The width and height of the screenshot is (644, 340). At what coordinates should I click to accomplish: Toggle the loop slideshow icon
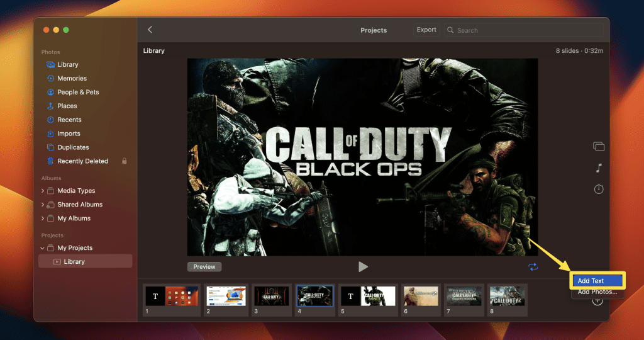533,267
